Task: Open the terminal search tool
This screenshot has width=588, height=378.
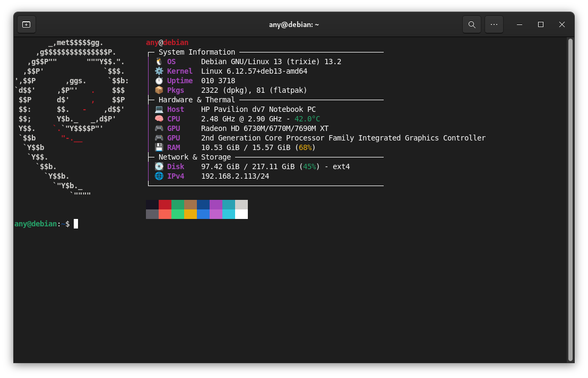Action: pyautogui.click(x=472, y=24)
